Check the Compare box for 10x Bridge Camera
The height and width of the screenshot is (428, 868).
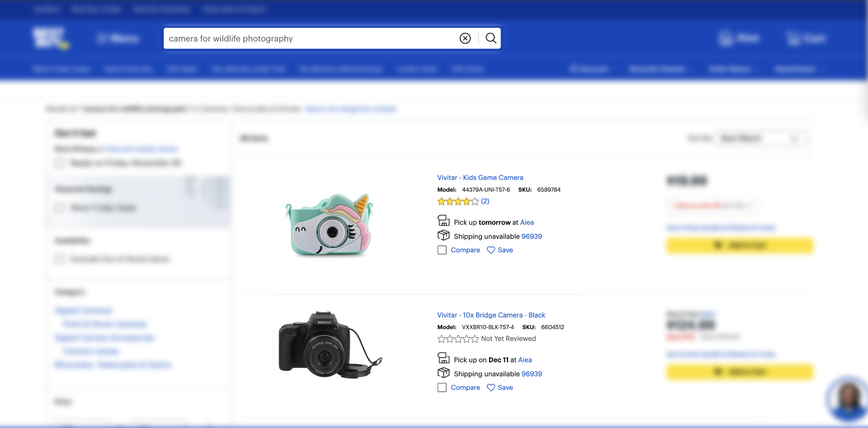coord(442,388)
